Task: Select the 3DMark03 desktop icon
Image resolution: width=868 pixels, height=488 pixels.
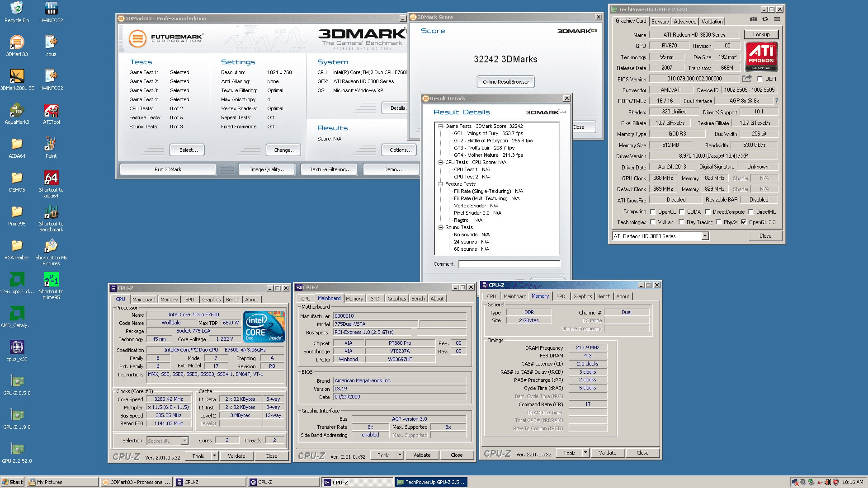Action: (17, 46)
